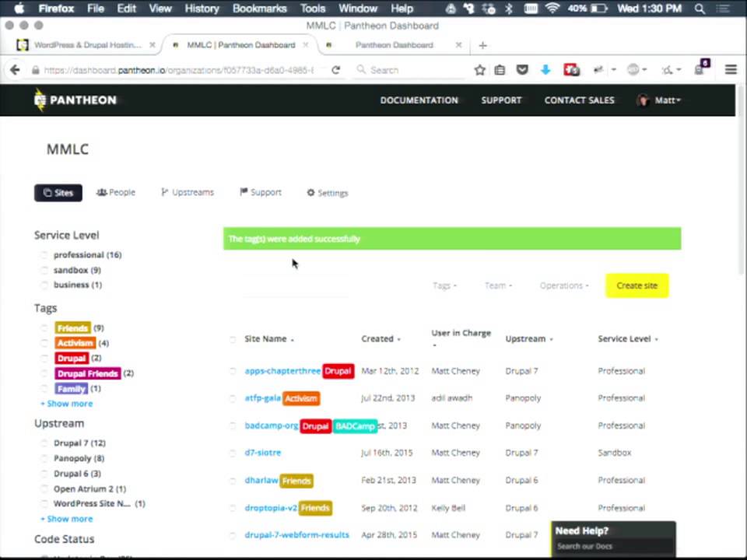
Task: Open macOS Notification Center icon
Action: 723,9
